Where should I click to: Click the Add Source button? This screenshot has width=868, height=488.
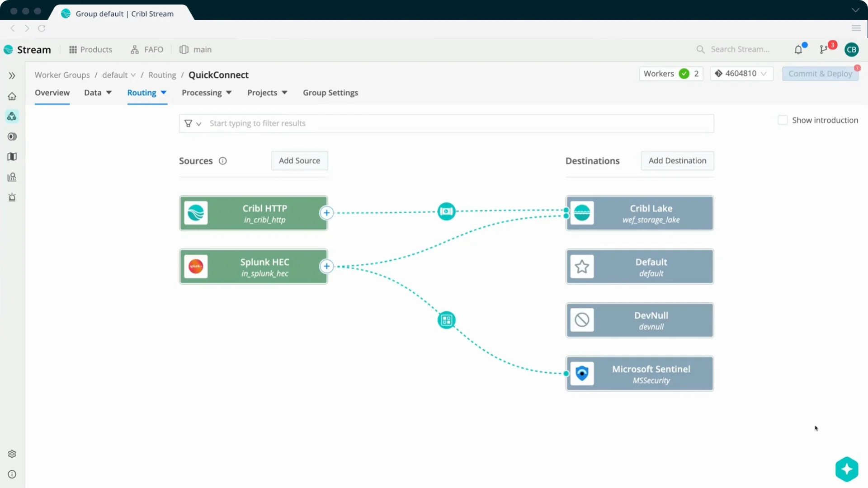click(299, 160)
